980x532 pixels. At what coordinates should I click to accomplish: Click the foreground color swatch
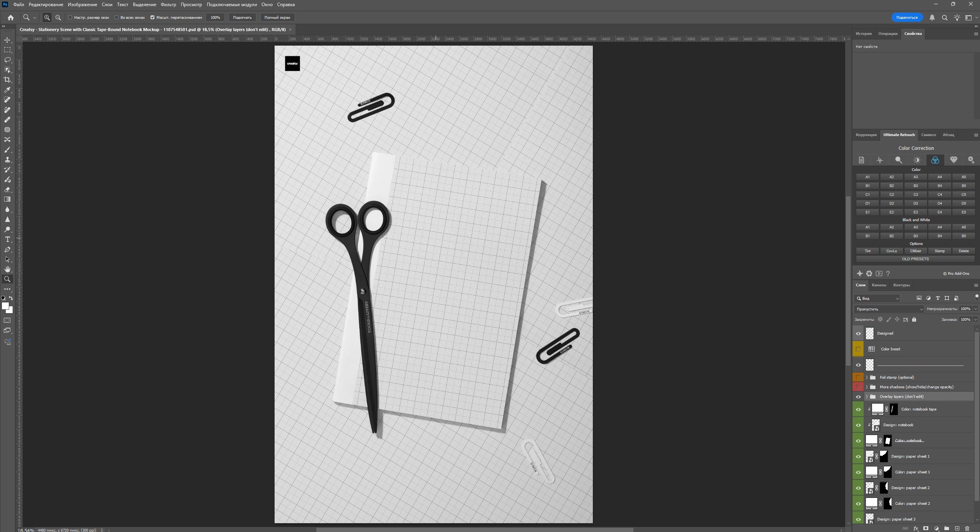tap(5, 306)
